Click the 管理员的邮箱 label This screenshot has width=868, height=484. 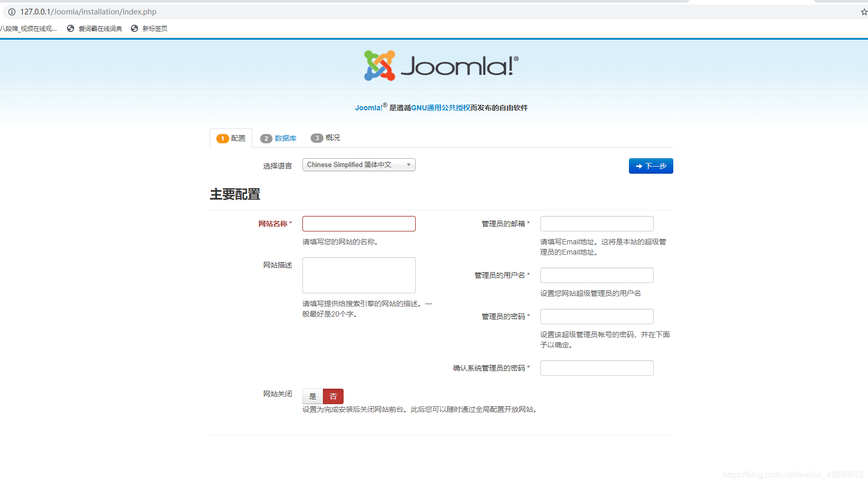(x=505, y=224)
